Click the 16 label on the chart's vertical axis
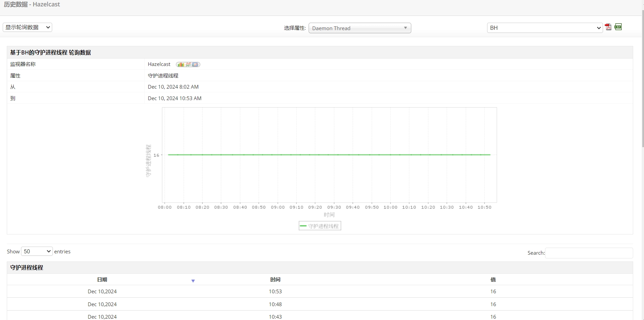Viewport: 644px width, 320px height. click(156, 155)
